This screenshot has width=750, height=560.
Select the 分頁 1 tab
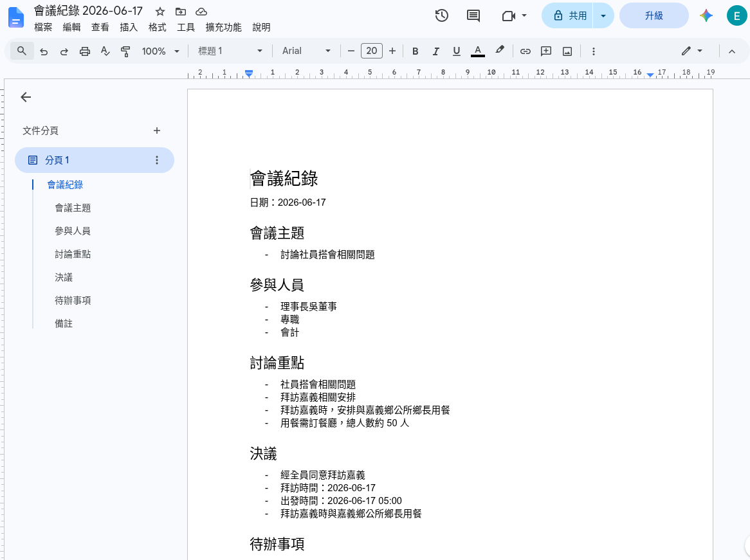point(94,160)
